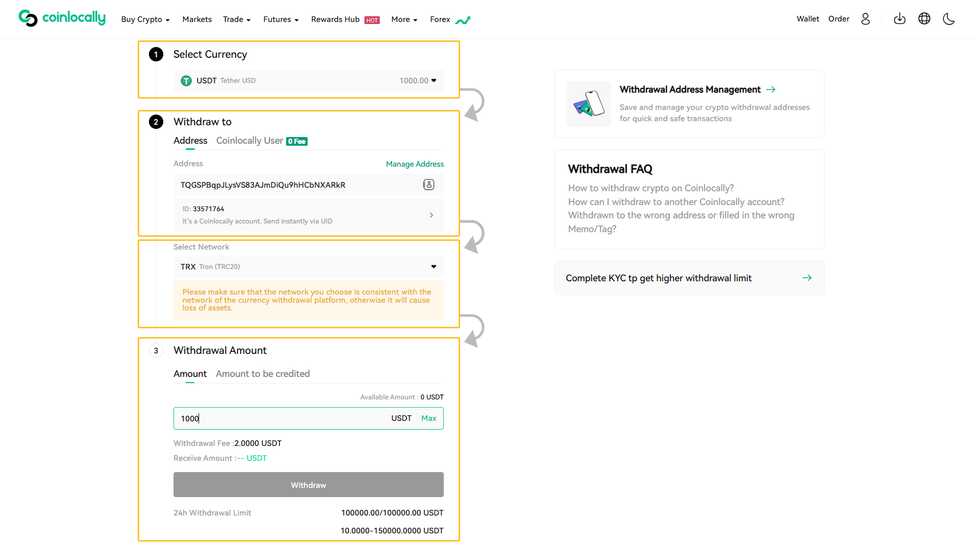Image resolution: width=973 pixels, height=560 pixels.
Task: Click the network consistency warning notice
Action: pyautogui.click(x=309, y=300)
